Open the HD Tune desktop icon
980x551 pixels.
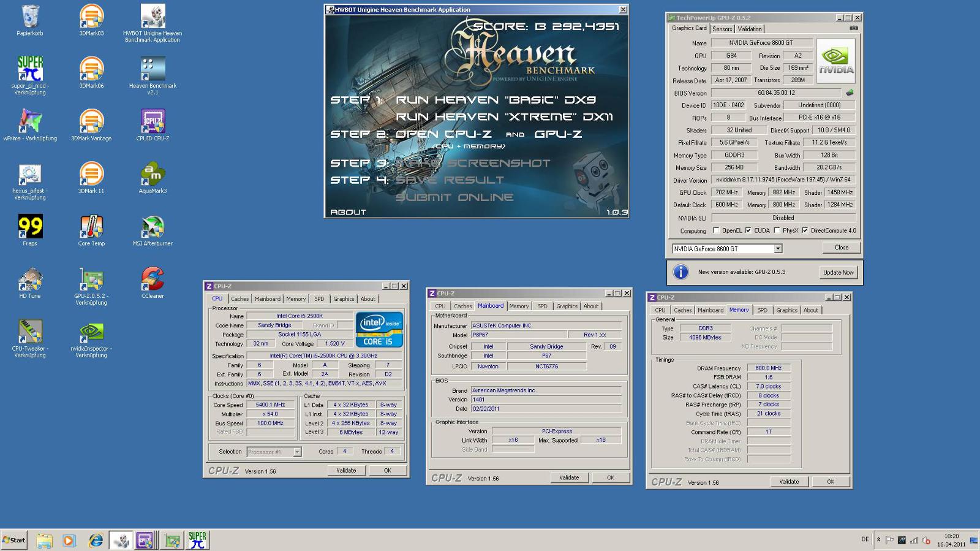pyautogui.click(x=29, y=279)
